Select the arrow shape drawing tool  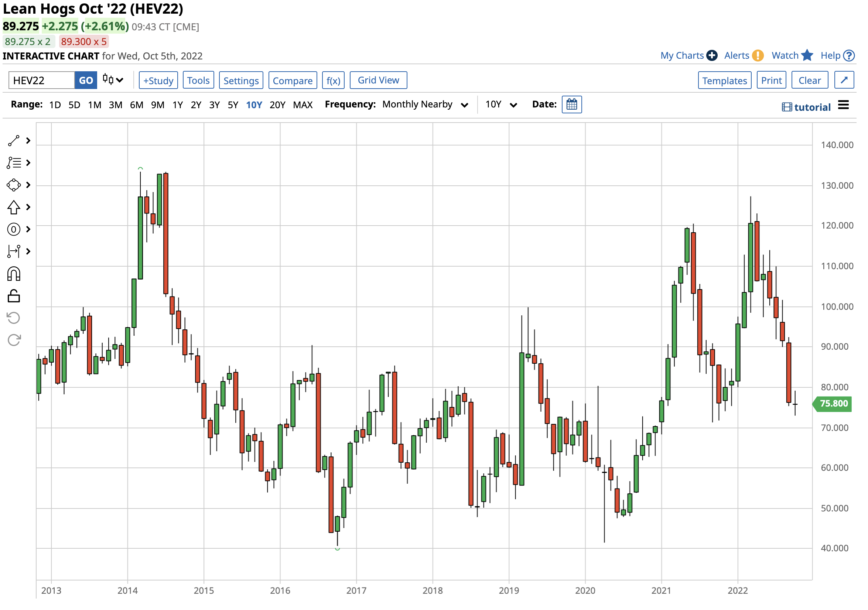14,208
